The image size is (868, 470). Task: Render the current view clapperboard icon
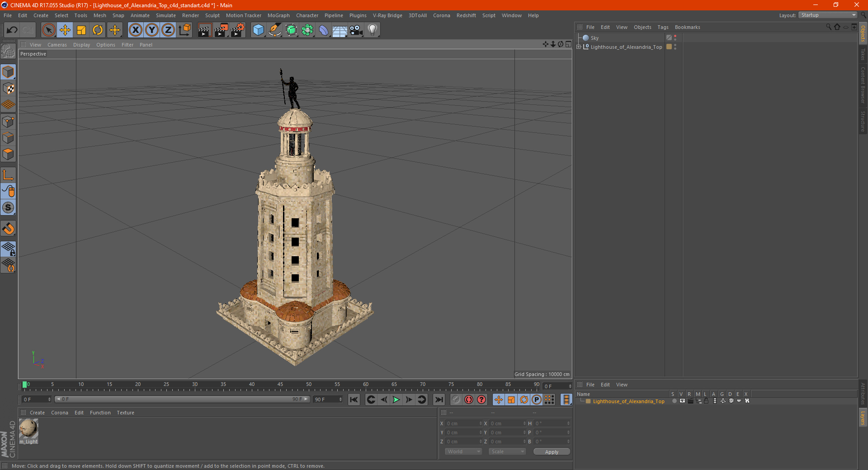204,30
